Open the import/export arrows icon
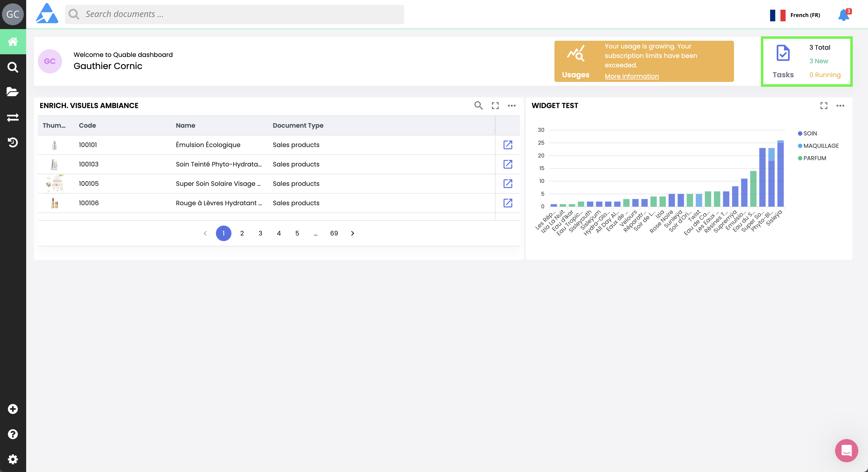Image resolution: width=868 pixels, height=472 pixels. (x=13, y=117)
